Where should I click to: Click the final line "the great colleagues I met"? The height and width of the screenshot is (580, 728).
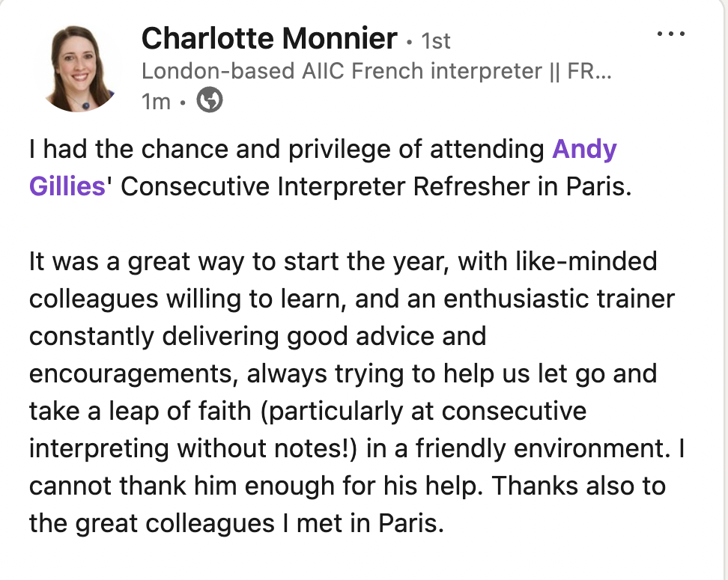click(x=237, y=522)
